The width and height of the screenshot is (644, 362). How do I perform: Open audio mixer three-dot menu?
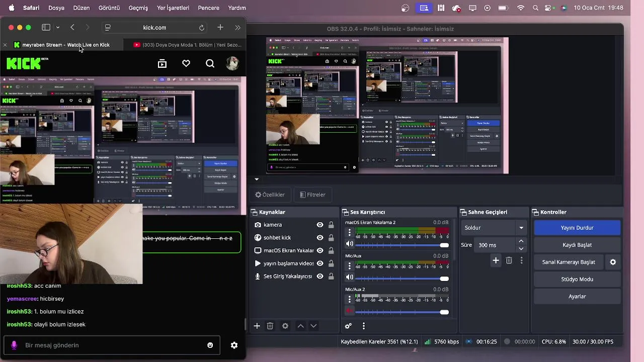click(x=363, y=326)
